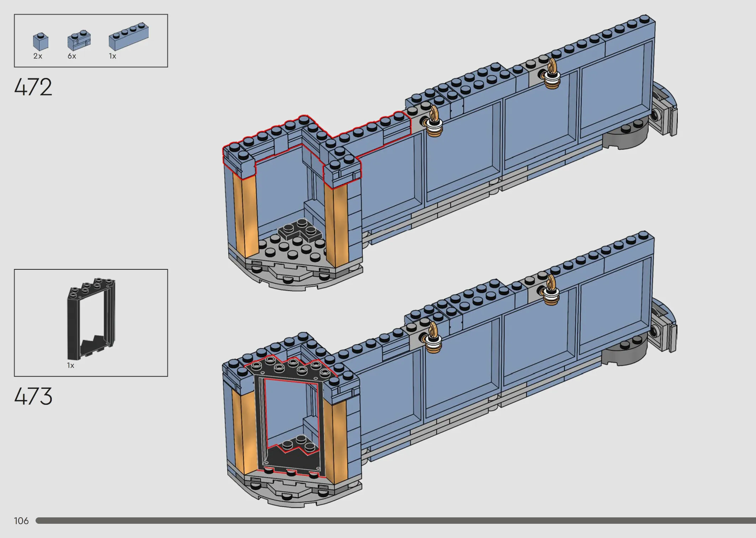Click the 1x2 masonry brick part image

(79, 40)
